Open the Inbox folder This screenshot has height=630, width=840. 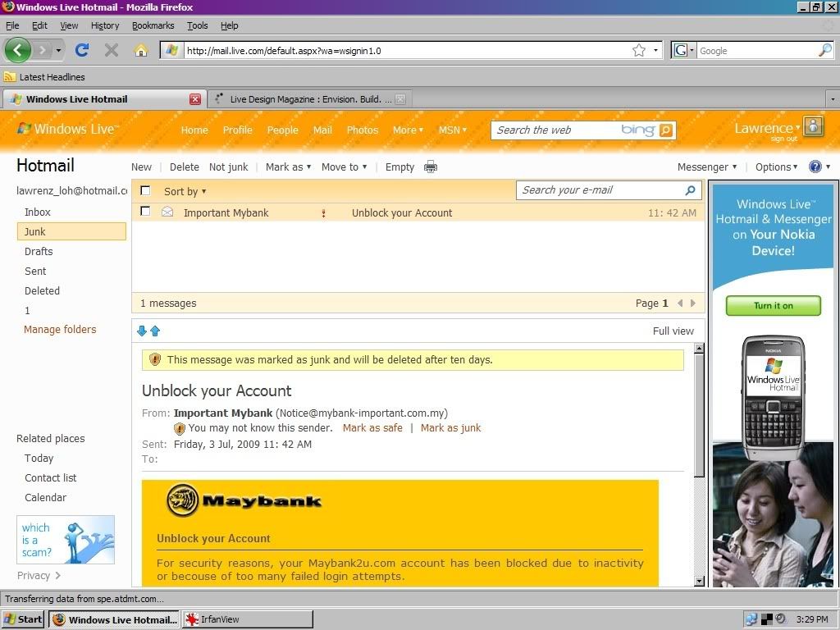click(38, 212)
